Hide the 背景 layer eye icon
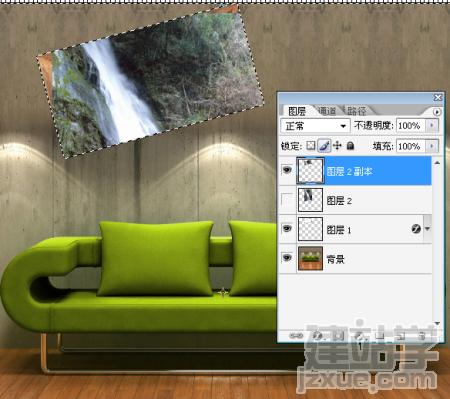Image resolution: width=450 pixels, height=399 pixels. click(x=287, y=258)
